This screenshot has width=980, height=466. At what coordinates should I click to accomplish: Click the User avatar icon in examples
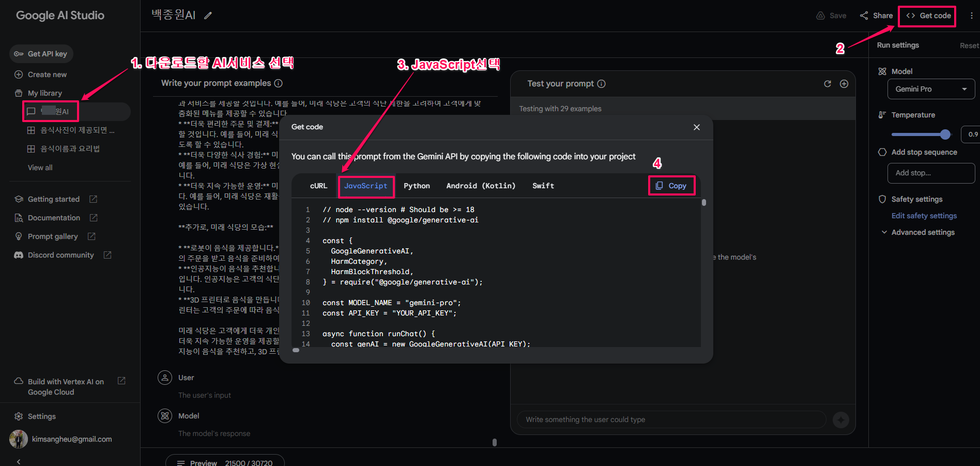tap(165, 378)
